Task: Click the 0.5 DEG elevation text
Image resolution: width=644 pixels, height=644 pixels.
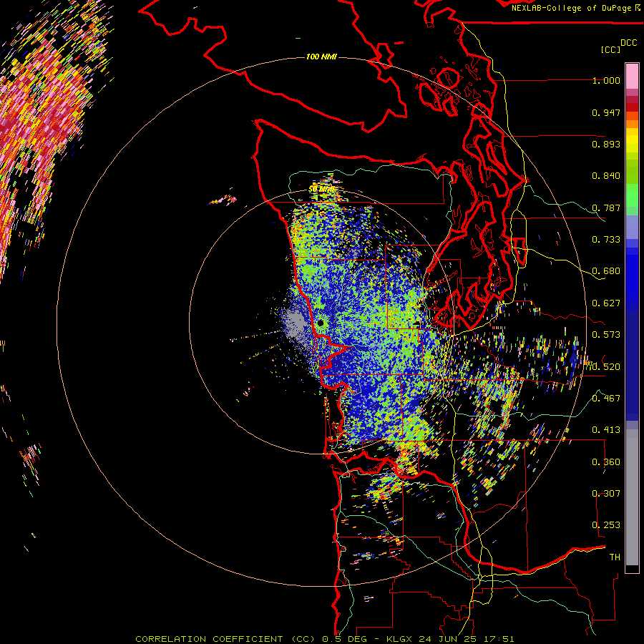Action: (345, 639)
